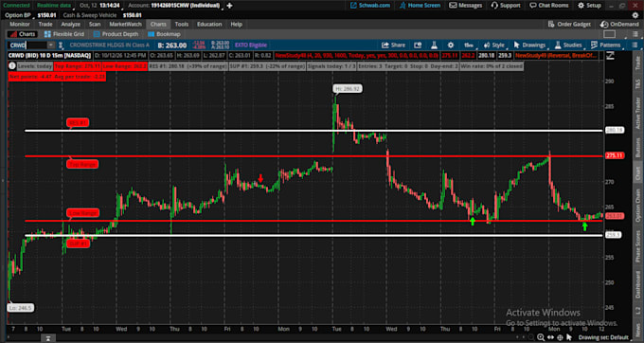Click the price axis auto-scale icon

click(610, 56)
